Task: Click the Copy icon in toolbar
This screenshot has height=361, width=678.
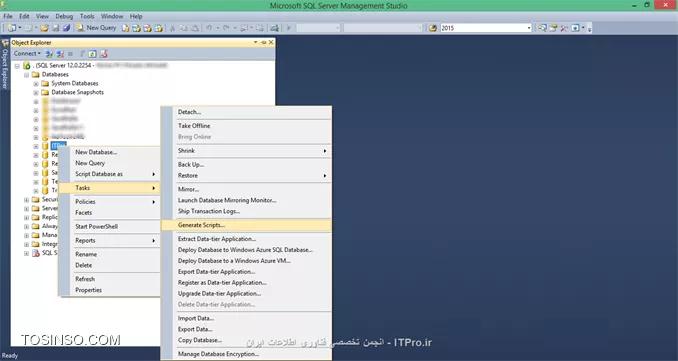Action: (183, 28)
